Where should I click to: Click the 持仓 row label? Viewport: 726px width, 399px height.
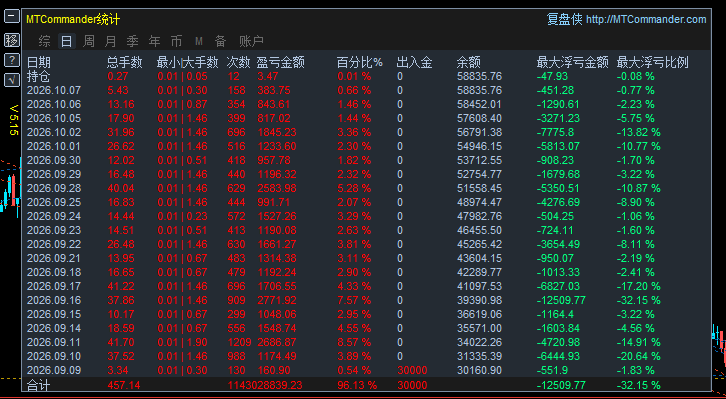click(x=38, y=76)
